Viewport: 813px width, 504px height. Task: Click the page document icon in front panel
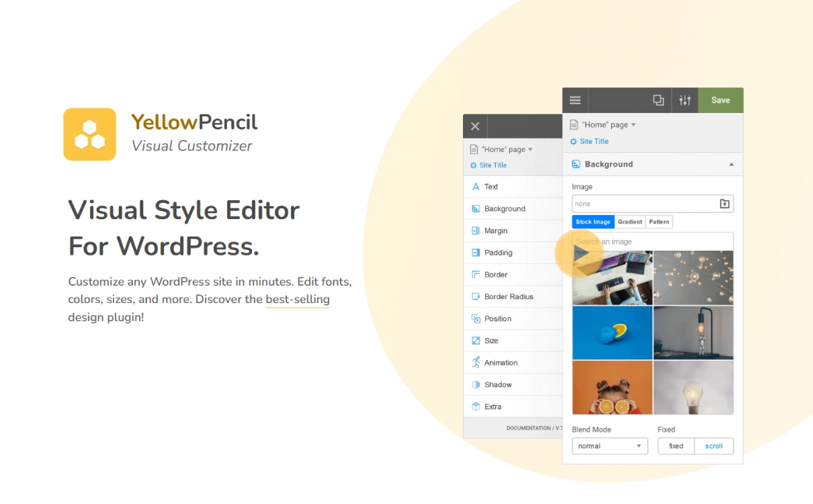(x=574, y=125)
